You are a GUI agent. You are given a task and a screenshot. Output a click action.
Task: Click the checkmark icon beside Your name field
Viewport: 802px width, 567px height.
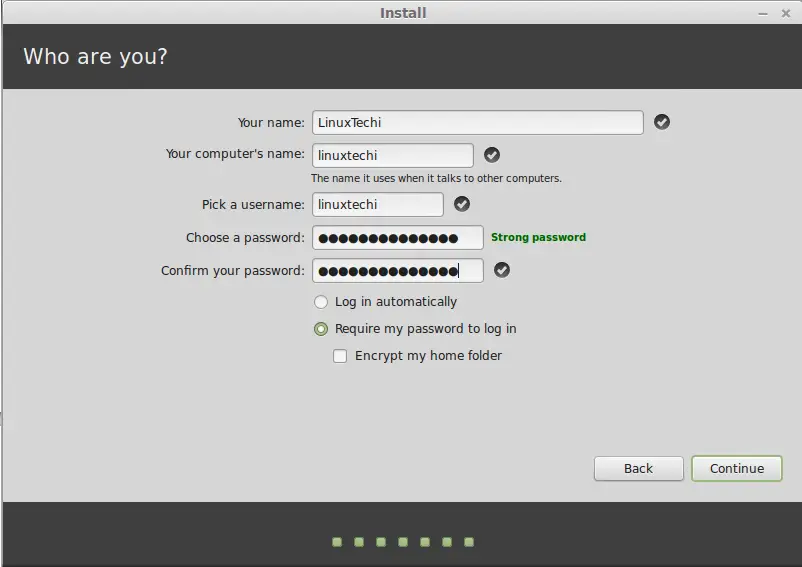coord(662,122)
